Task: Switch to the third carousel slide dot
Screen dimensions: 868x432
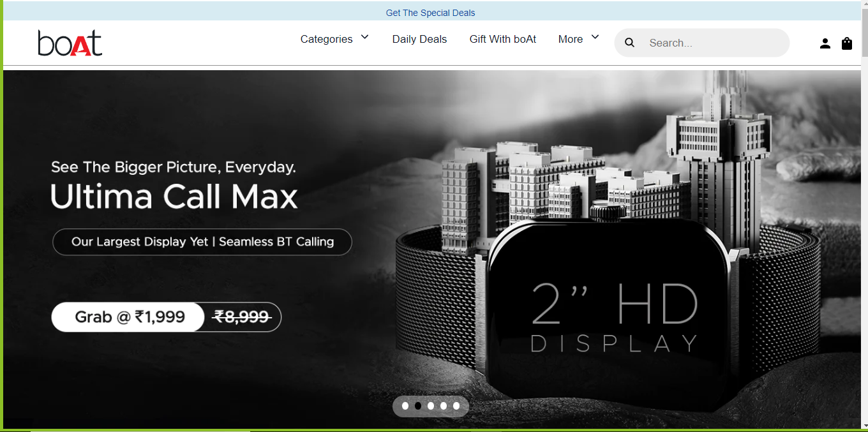Action: [x=431, y=406]
